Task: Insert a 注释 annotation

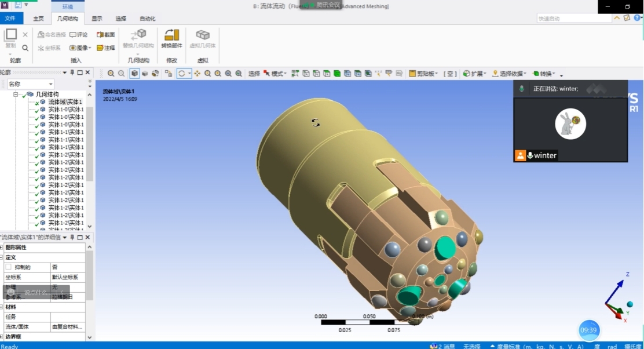Action: (x=105, y=48)
